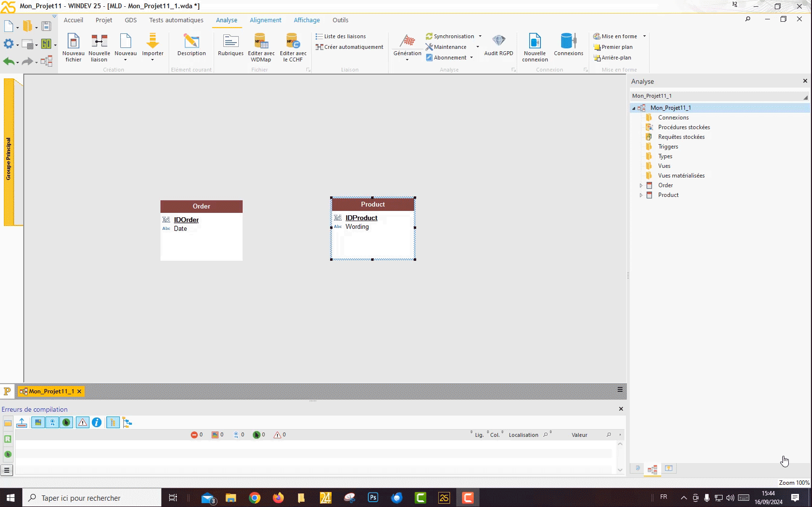Viewport: 812px width, 507px height.
Task: Select Triggers folder in the tree
Action: pos(668,147)
